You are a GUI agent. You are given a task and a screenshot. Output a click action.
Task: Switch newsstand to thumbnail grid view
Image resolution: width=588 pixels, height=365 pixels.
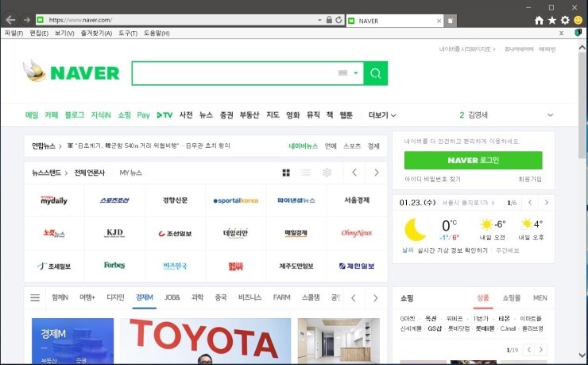[x=286, y=173]
